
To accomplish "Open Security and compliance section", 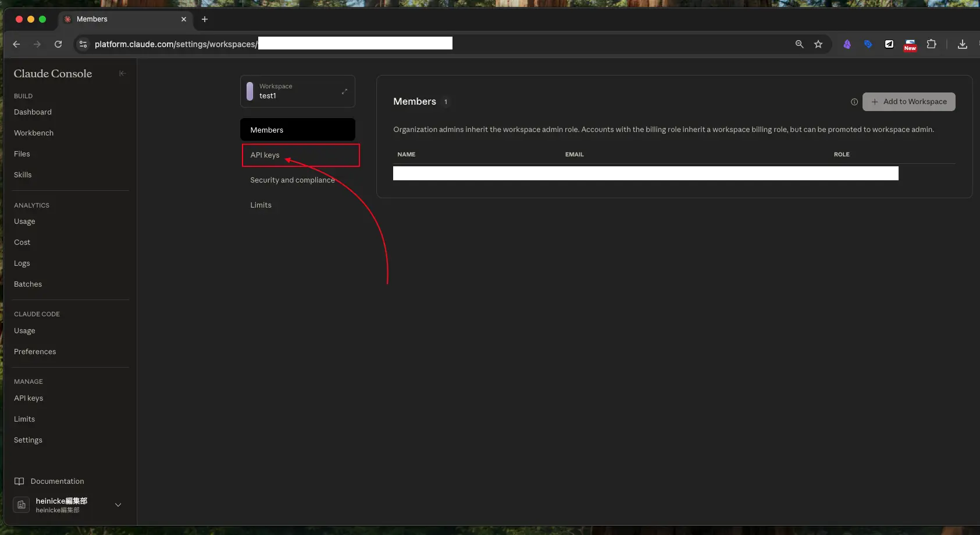I will coord(292,180).
